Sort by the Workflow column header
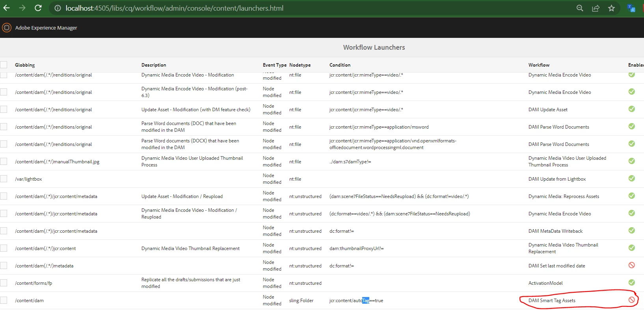644x312 pixels. pos(539,65)
